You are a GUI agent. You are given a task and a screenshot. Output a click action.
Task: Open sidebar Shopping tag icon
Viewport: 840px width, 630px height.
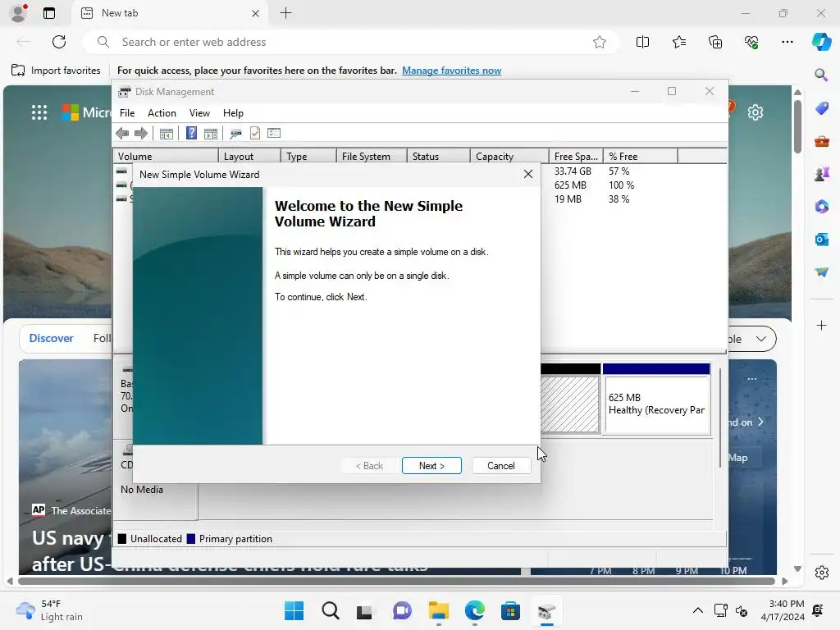tap(821, 107)
